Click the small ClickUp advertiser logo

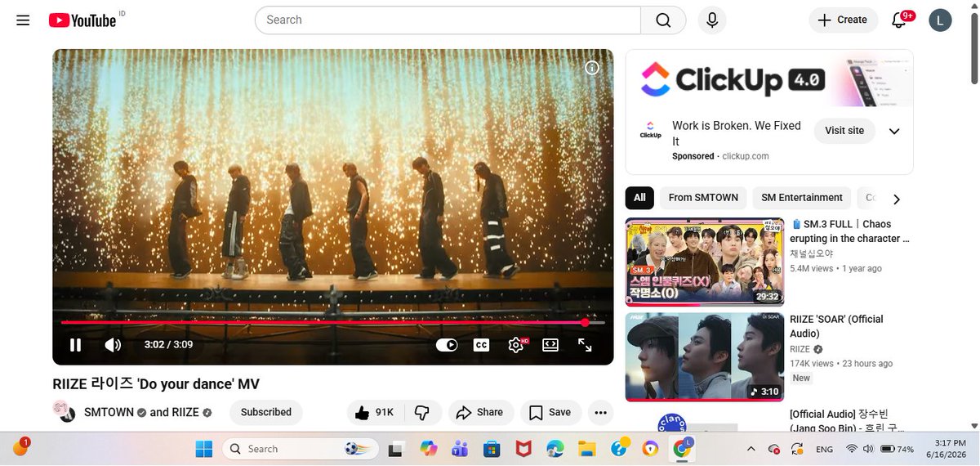pyautogui.click(x=650, y=131)
